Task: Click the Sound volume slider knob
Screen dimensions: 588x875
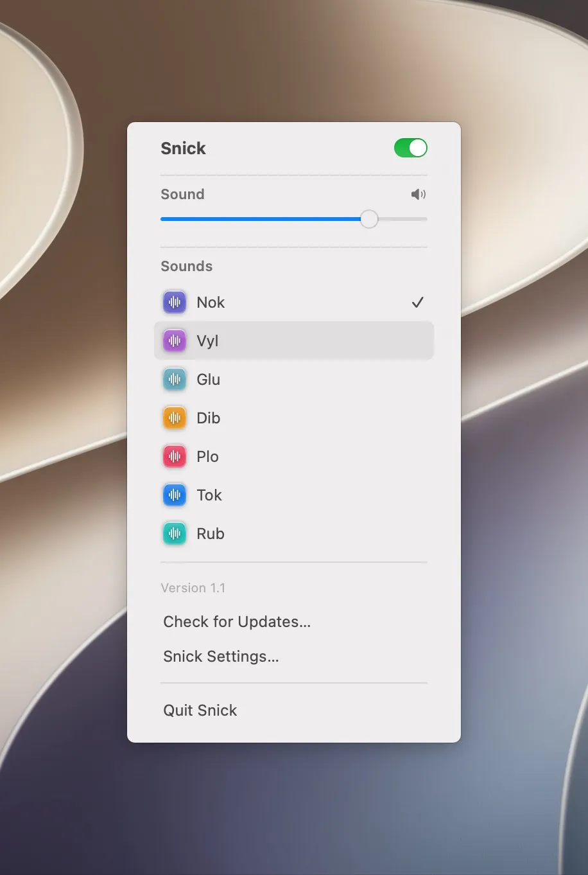Action: [x=369, y=219]
